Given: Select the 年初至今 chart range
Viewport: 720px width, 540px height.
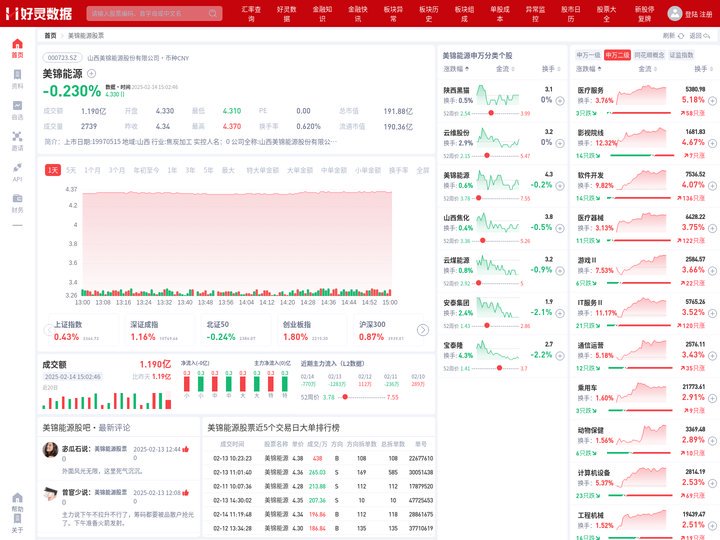Looking at the screenshot, I should click(x=146, y=170).
